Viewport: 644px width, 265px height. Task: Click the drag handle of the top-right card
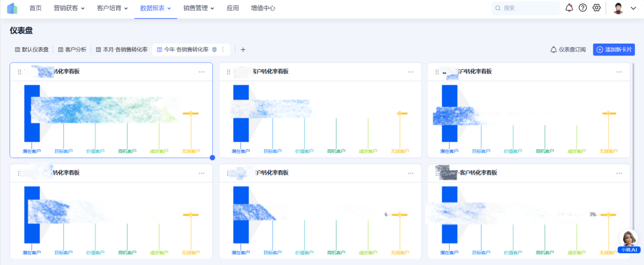(x=437, y=72)
